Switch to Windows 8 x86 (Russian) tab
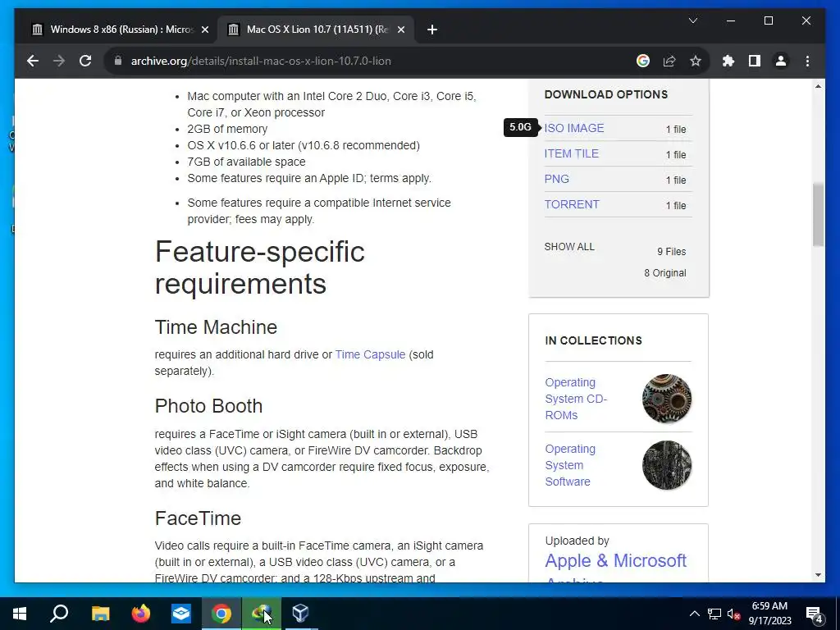Viewport: 840px width, 630px height. 121,30
